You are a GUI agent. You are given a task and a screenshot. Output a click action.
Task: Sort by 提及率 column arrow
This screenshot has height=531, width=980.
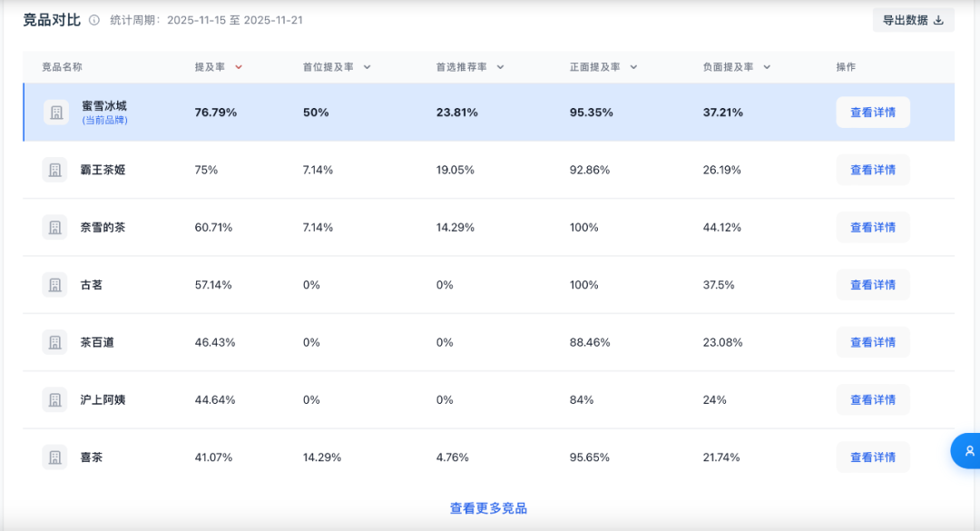[x=238, y=67]
